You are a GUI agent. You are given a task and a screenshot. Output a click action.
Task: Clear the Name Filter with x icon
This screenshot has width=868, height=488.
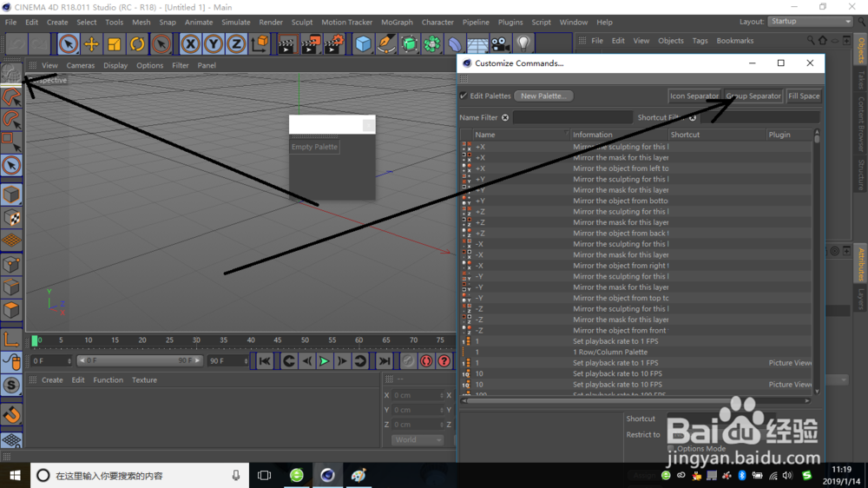click(505, 117)
